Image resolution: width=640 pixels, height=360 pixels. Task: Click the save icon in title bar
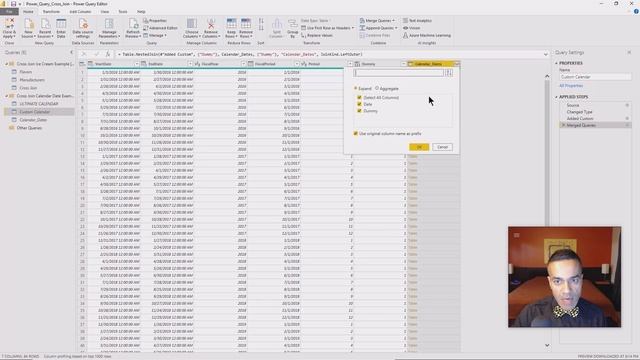[x=13, y=4]
